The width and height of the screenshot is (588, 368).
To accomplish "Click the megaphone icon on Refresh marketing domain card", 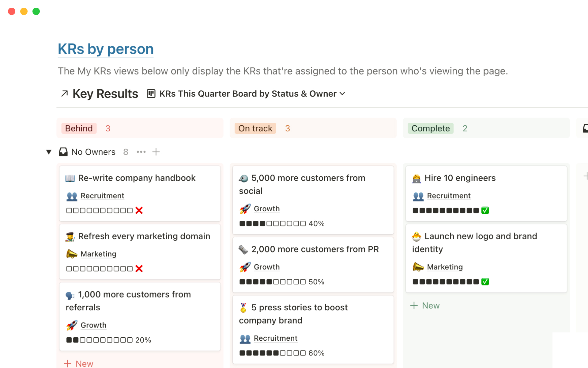I will click(72, 254).
